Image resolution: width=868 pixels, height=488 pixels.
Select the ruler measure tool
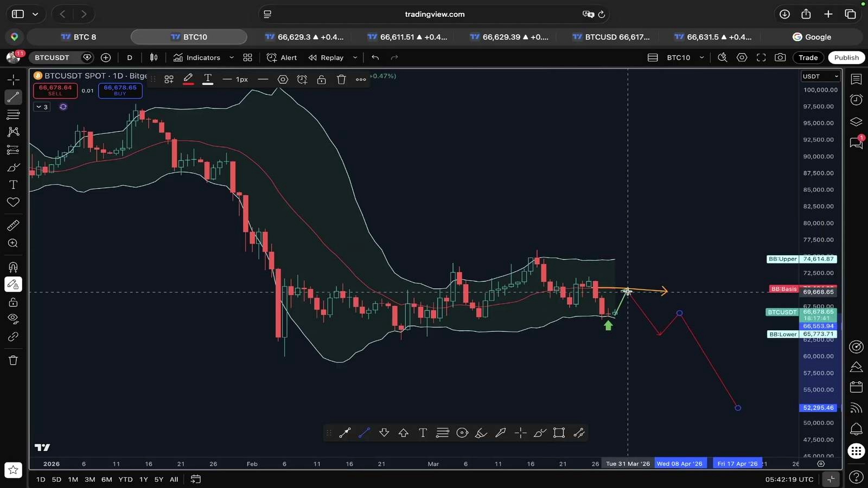click(13, 226)
